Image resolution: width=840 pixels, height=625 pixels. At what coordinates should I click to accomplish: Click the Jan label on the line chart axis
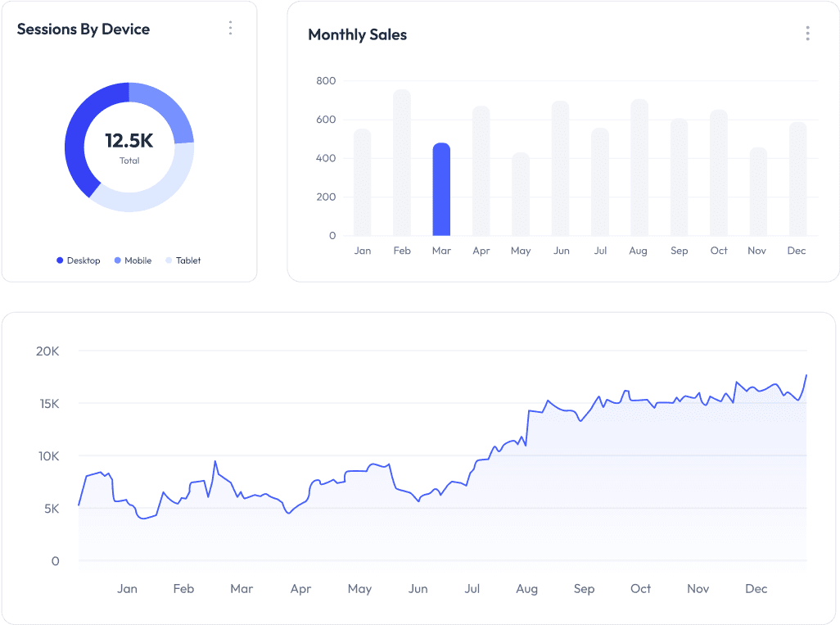pos(127,589)
